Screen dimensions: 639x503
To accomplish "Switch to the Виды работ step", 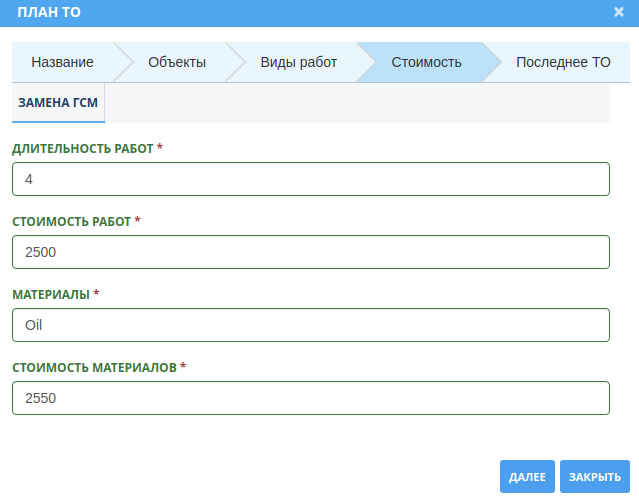I will [298, 62].
